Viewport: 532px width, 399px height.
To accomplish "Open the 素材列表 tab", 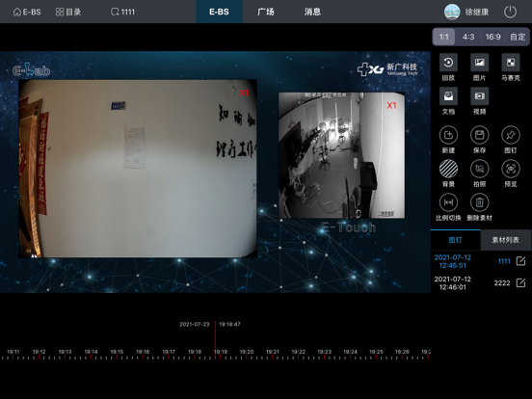I will [506, 240].
